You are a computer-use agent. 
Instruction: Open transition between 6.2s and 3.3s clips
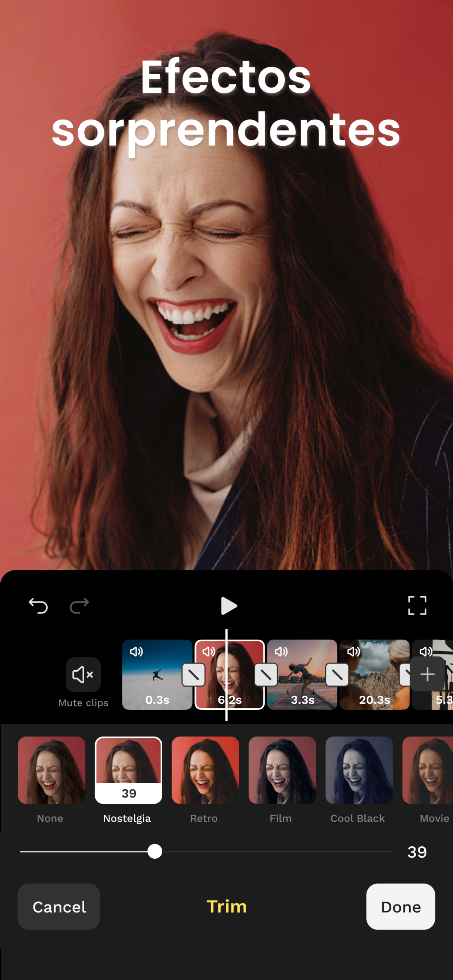click(x=266, y=675)
